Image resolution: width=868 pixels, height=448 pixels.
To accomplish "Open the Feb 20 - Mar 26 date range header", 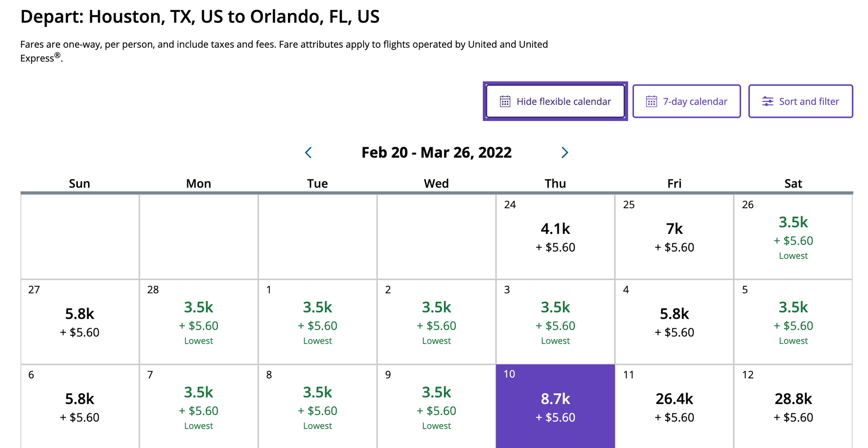I will (x=436, y=153).
